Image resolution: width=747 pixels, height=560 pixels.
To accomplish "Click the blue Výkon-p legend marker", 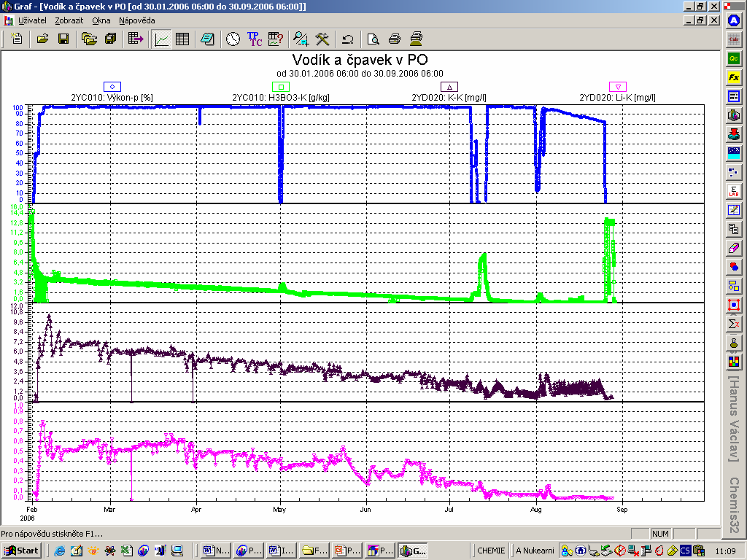I will pyautogui.click(x=112, y=87).
